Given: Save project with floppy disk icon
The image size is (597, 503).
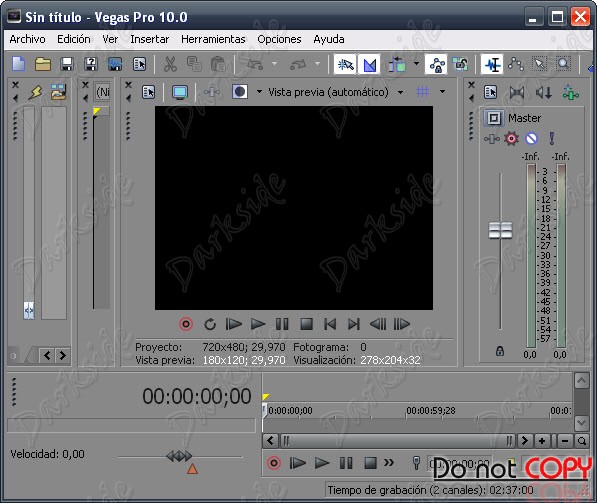Looking at the screenshot, I should 67,64.
